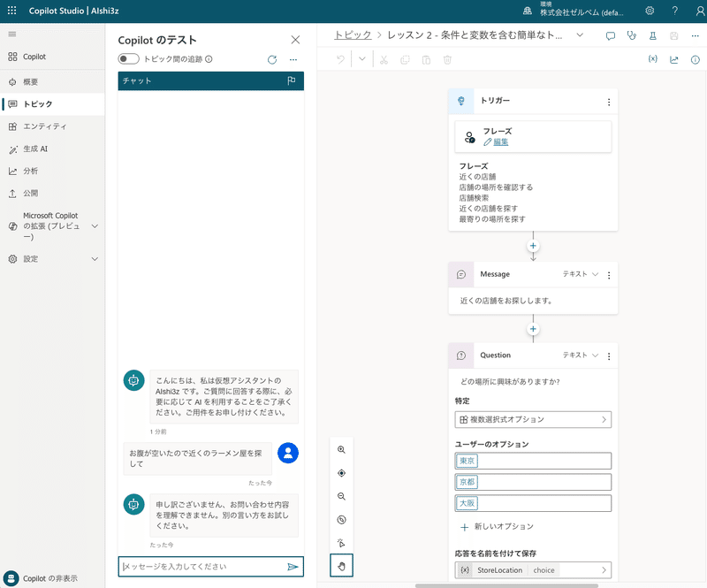Open undo history dropdown arrow
Viewport: 707px width, 588px height.
coord(362,59)
